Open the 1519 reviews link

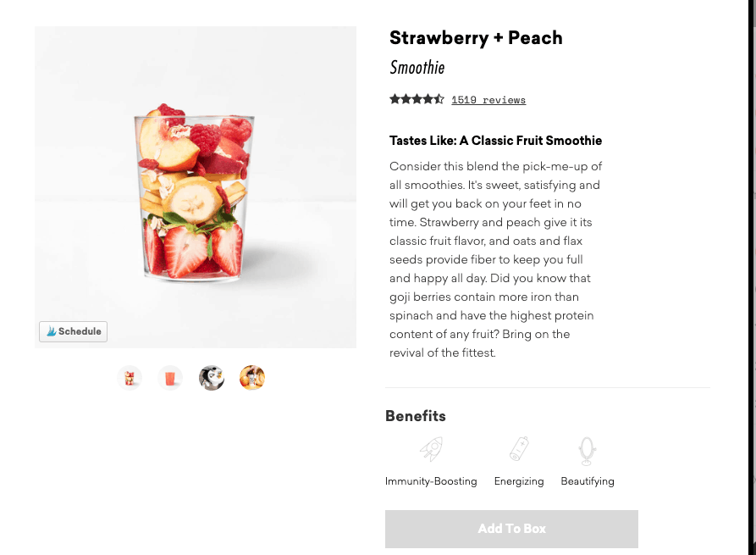coord(488,100)
